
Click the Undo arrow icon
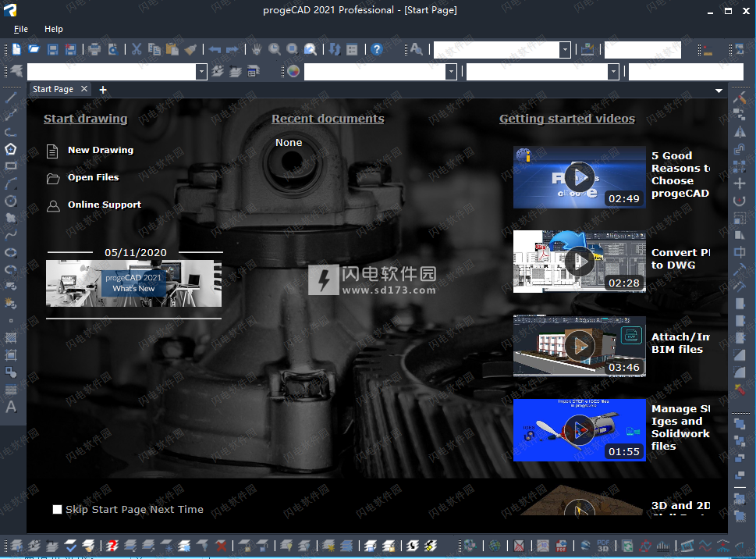pos(215,49)
